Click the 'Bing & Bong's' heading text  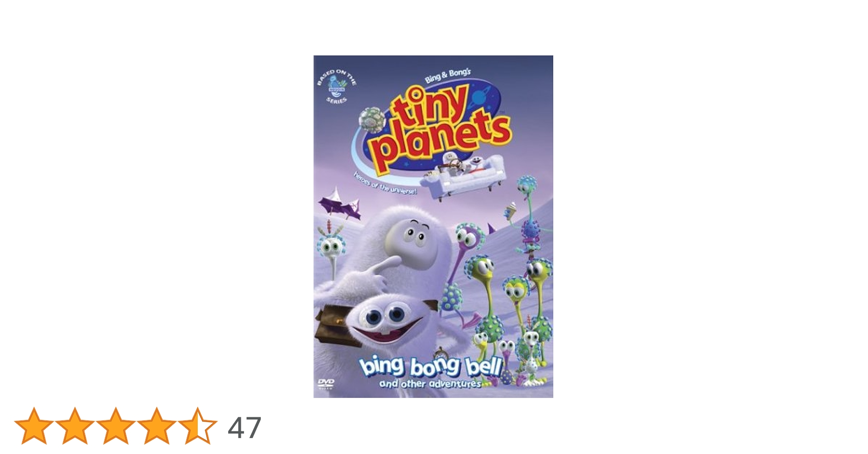point(448,76)
